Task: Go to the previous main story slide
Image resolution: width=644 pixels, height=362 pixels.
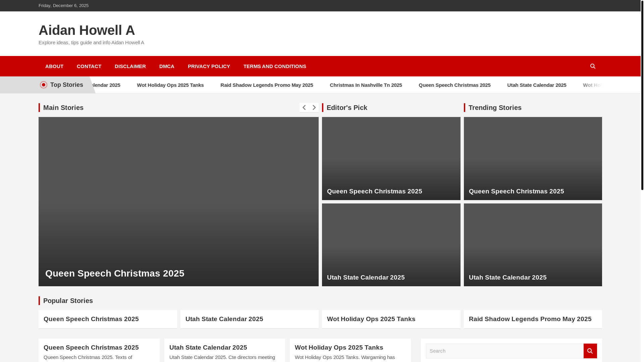Action: [304, 108]
